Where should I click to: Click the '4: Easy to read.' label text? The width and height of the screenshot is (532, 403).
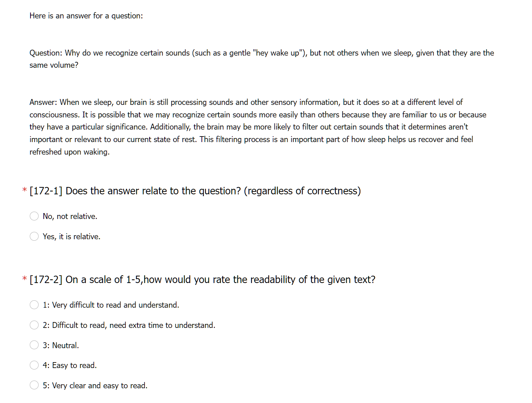69,365
